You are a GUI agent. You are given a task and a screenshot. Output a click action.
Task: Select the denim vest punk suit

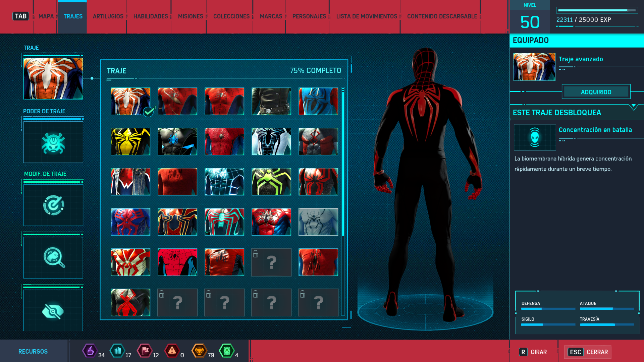[130, 182]
